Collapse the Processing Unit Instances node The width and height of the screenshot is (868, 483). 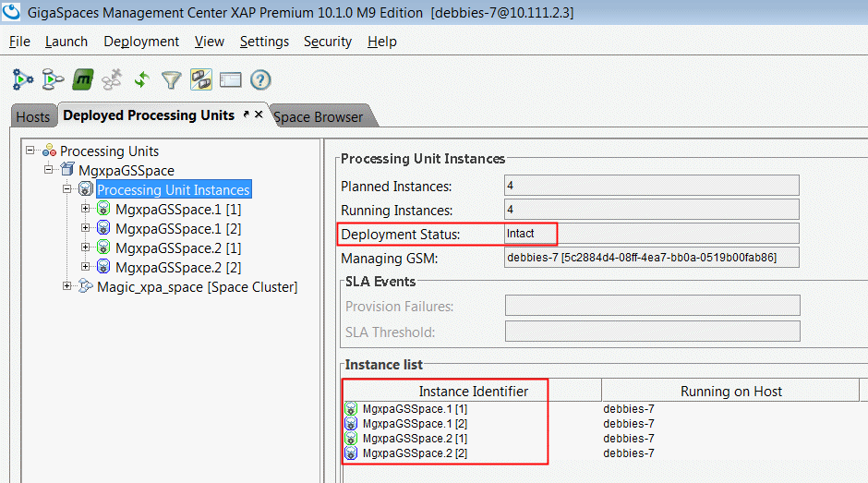point(67,189)
